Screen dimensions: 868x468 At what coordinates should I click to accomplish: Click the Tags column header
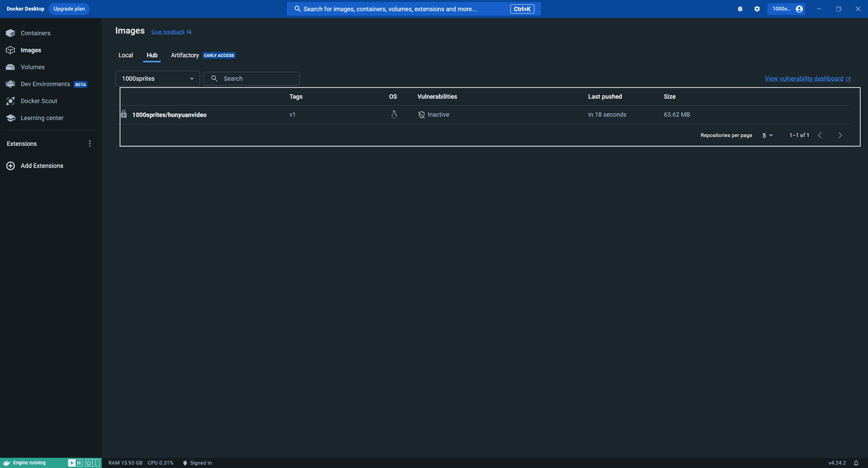(296, 96)
